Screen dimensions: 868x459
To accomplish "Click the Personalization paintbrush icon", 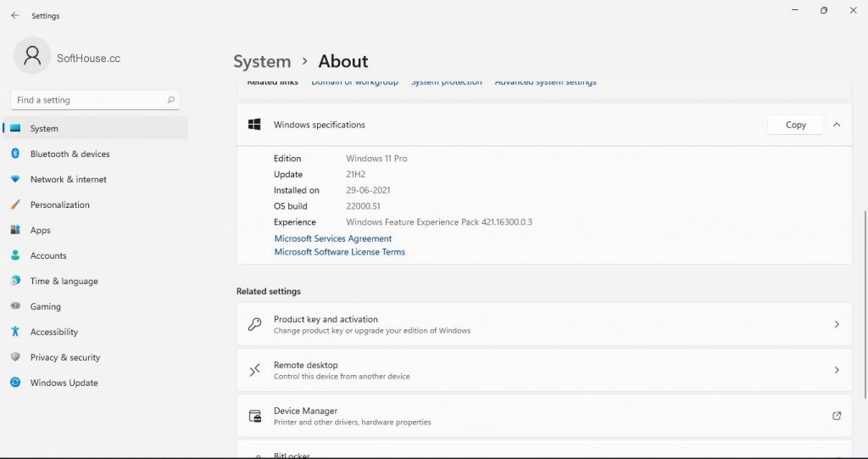I will click(x=15, y=204).
